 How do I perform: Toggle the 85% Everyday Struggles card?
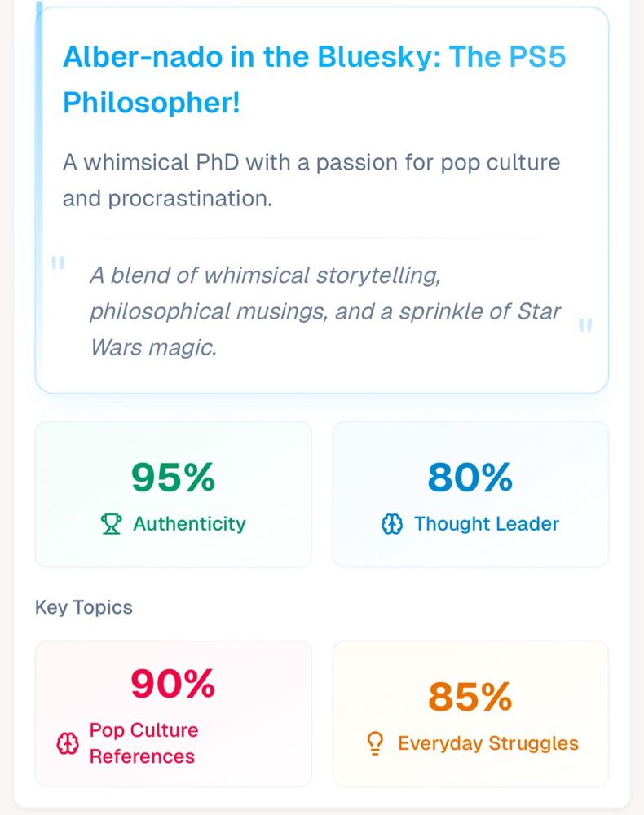tap(470, 711)
